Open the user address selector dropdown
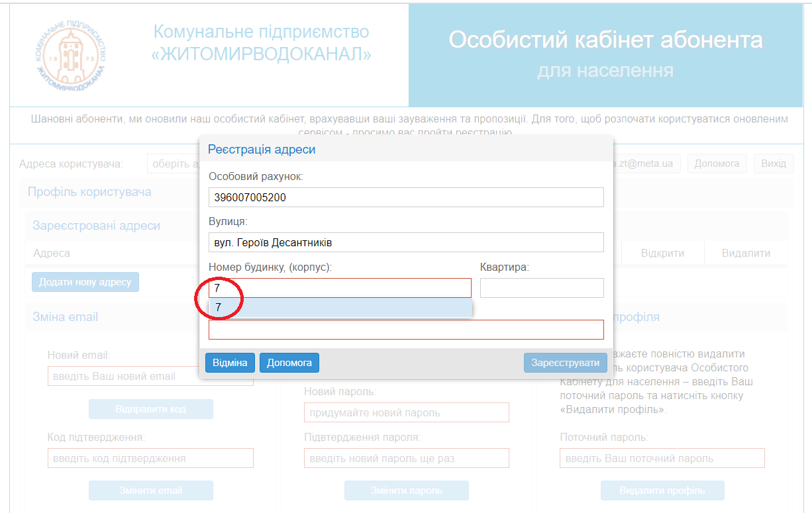The width and height of the screenshot is (812, 513). tap(174, 163)
